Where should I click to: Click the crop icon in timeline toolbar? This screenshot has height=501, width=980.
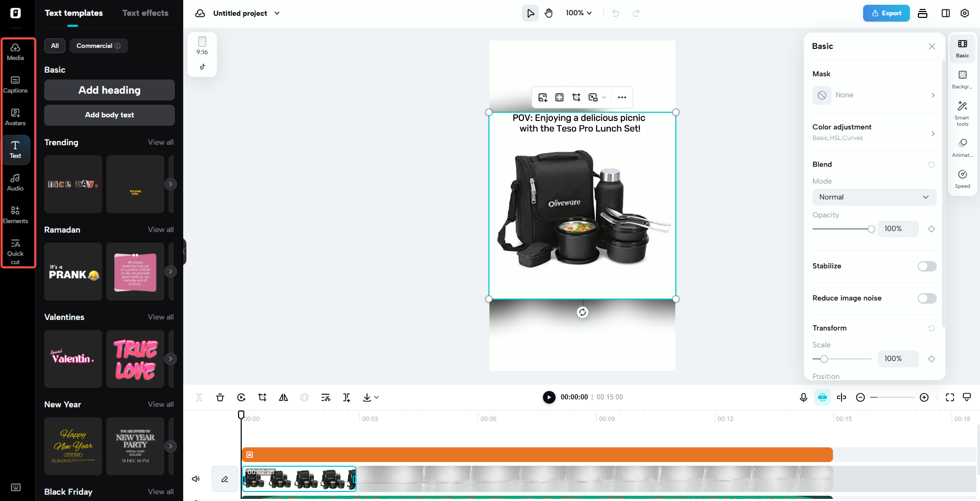262,397
